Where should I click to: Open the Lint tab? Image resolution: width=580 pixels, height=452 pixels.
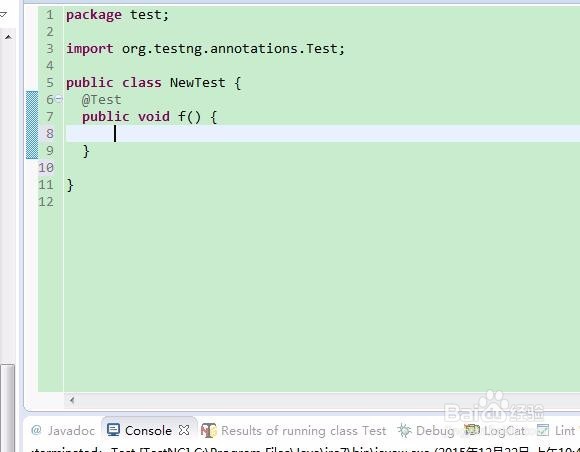coord(556,431)
